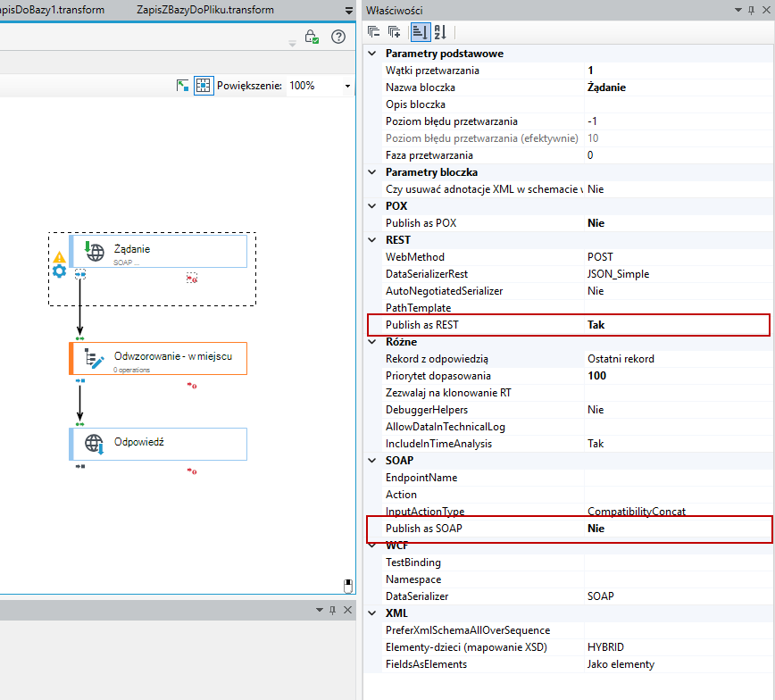Image resolution: width=775 pixels, height=700 pixels.
Task: Select the Odpowiedź block globe icon
Action: tap(94, 444)
